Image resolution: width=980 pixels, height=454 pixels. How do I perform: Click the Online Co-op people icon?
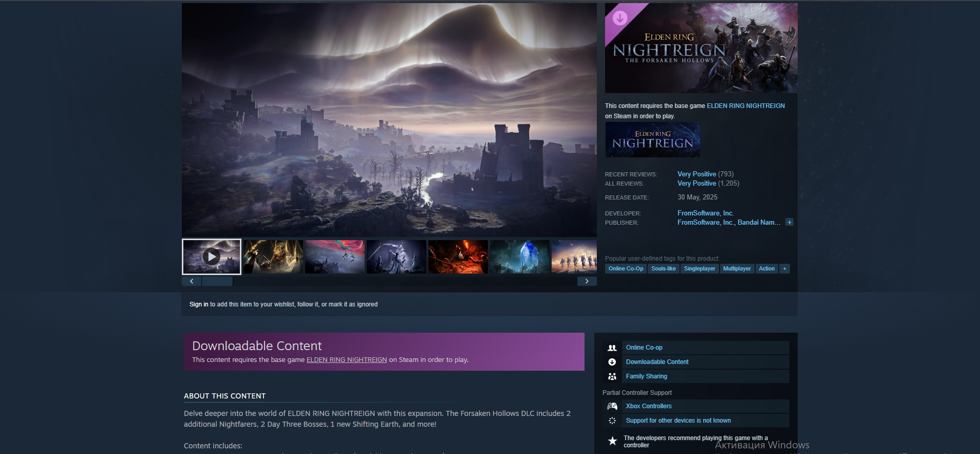612,348
